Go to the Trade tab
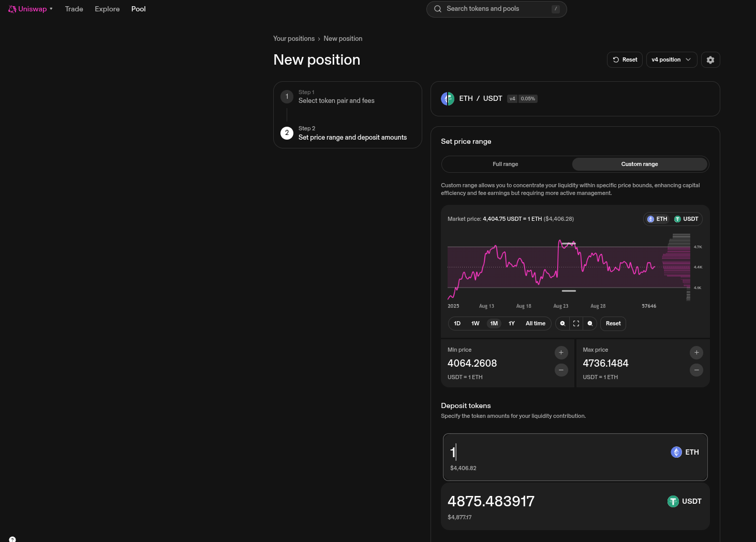The height and width of the screenshot is (542, 756). tap(74, 9)
